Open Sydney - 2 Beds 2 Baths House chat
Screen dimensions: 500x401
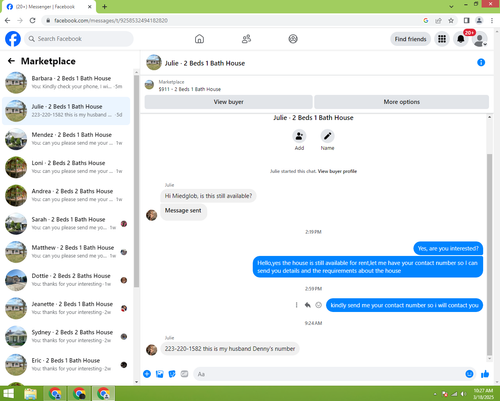click(x=66, y=336)
